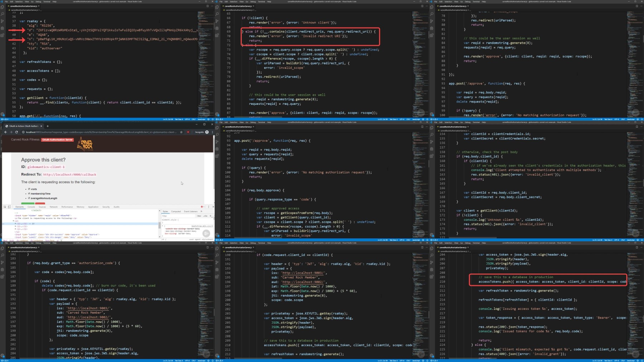Uncheck the membershipTime scope checkbox
The width and height of the screenshot is (644, 362).
[29, 193]
